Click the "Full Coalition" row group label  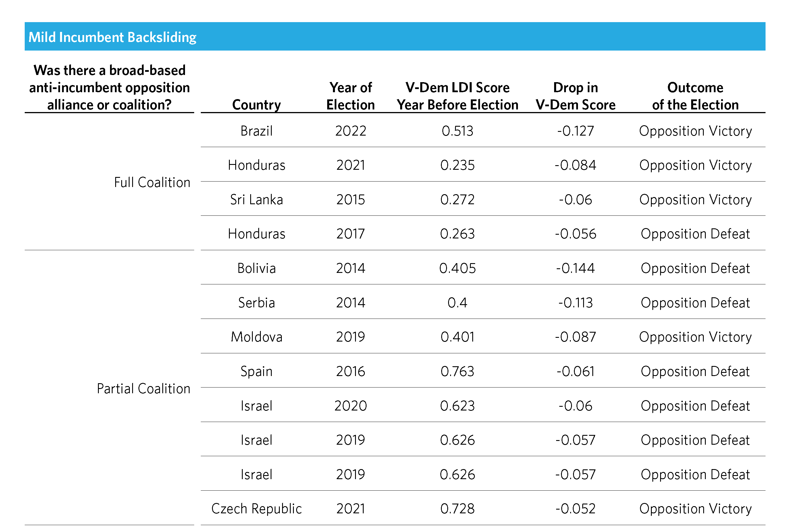[x=152, y=182]
